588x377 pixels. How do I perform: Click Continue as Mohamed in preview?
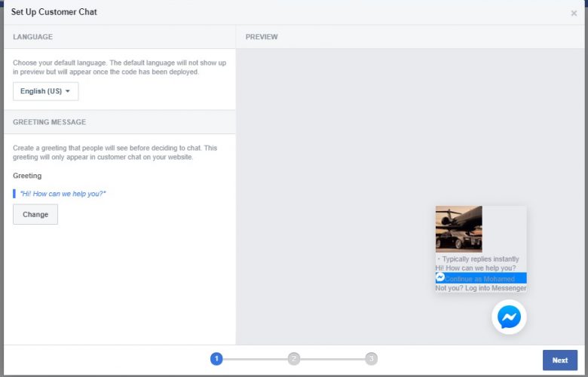pos(480,279)
